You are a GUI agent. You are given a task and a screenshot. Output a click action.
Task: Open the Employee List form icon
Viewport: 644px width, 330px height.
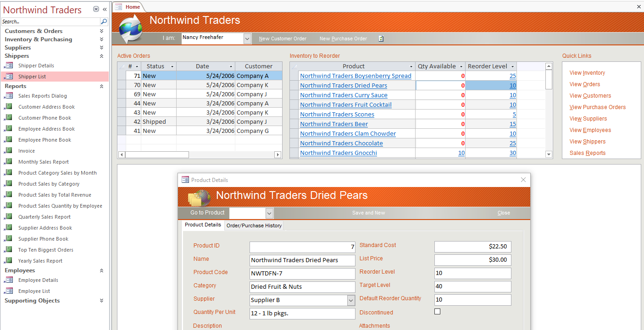point(9,291)
